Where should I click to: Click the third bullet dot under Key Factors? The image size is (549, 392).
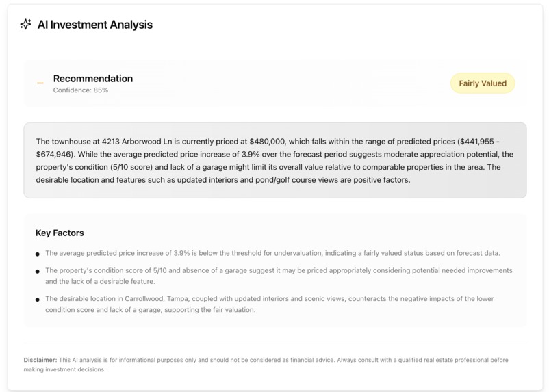coord(38,300)
